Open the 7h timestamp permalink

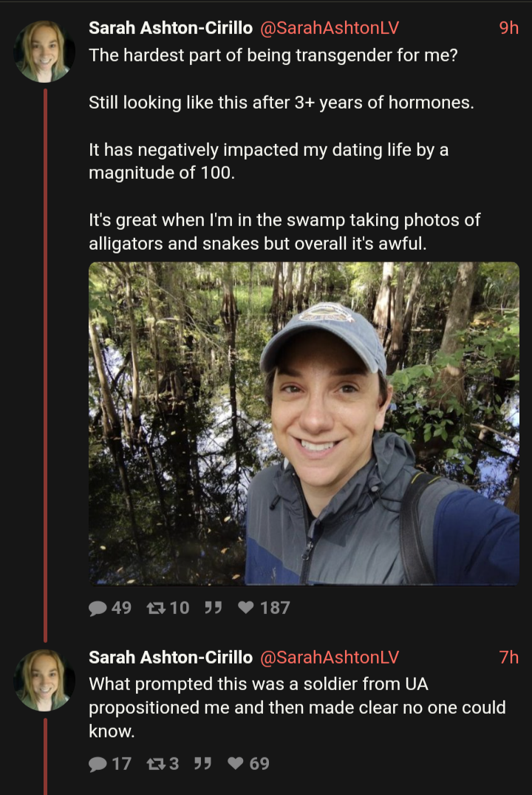tap(508, 657)
